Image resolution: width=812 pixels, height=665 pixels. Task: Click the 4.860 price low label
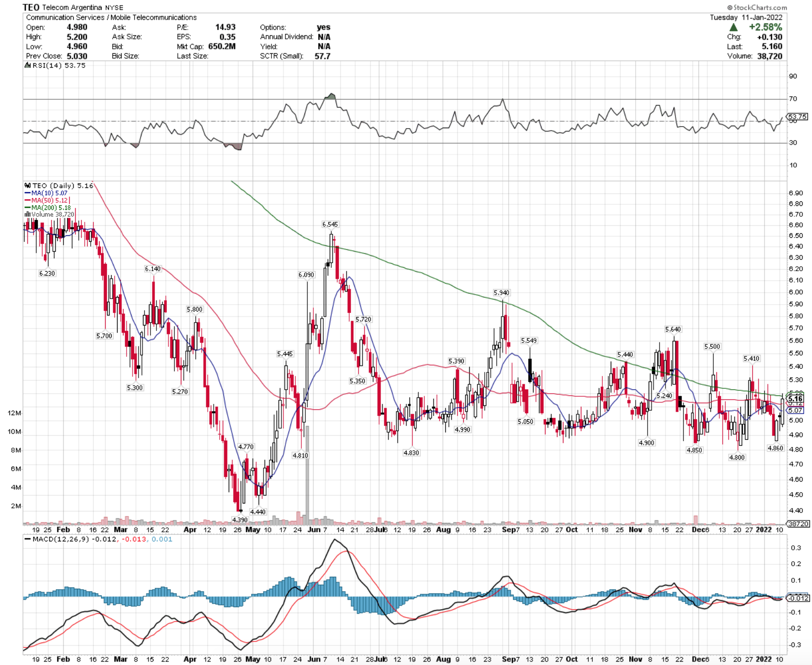click(776, 448)
